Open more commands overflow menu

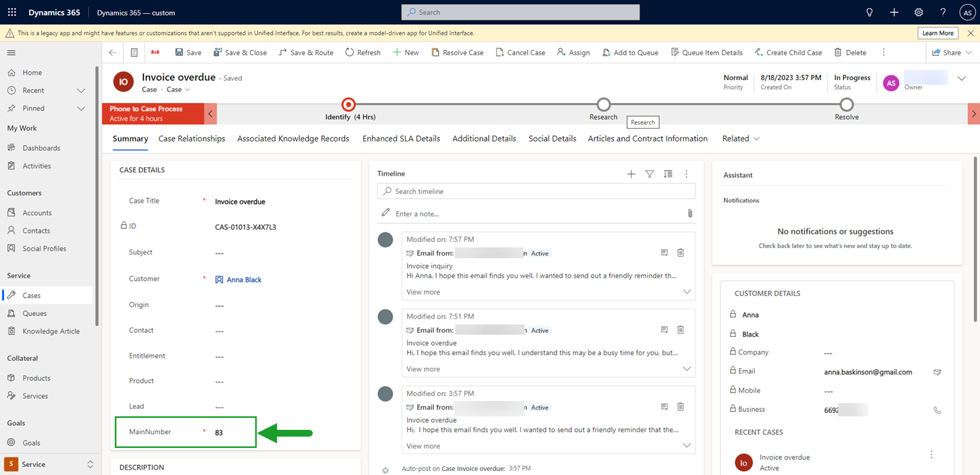coord(884,53)
